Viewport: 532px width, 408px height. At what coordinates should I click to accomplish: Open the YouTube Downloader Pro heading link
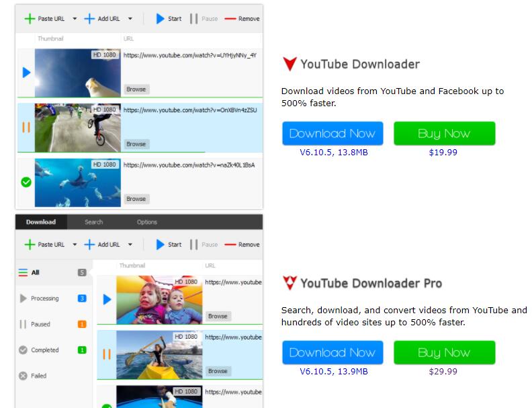[x=371, y=283]
